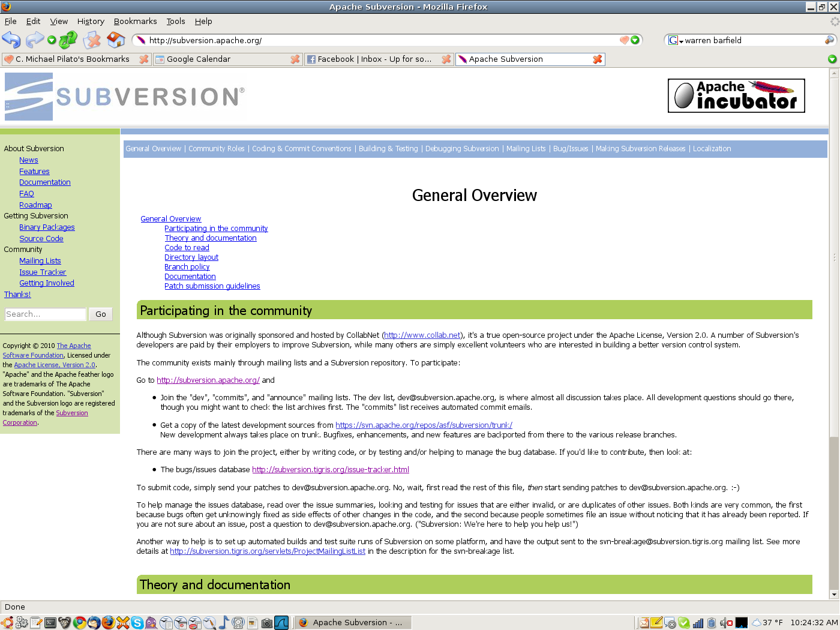Open the News sidebar link
This screenshot has height=630, width=840.
[x=29, y=160]
